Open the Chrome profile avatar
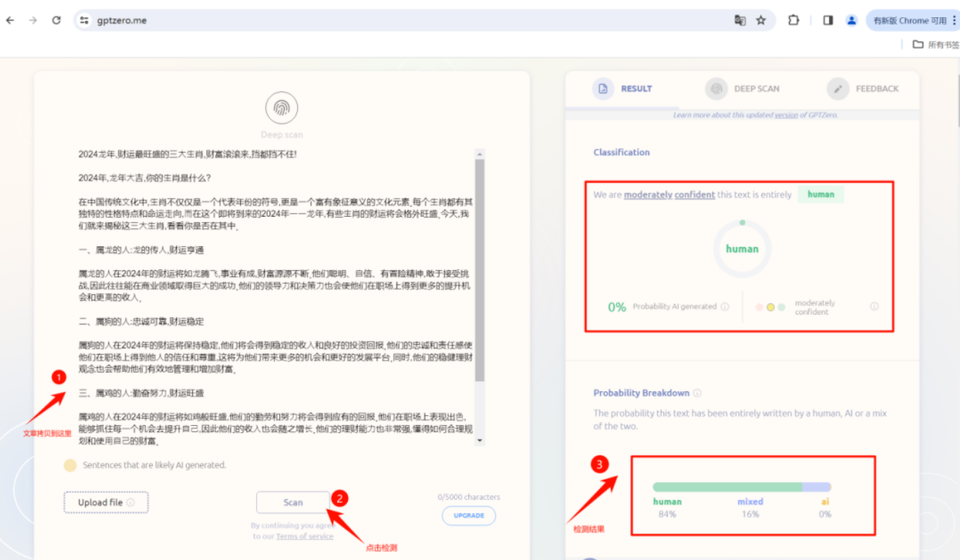 (x=852, y=20)
